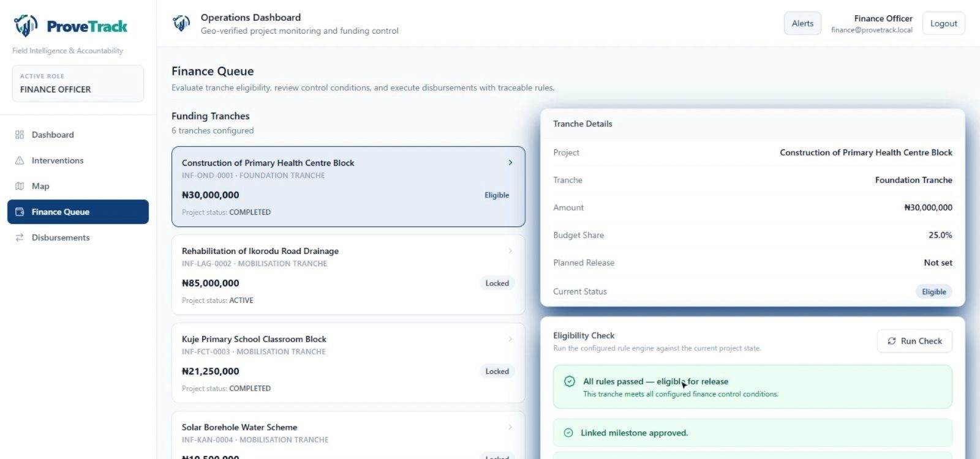
Task: Expand the Kuje Primary School chevron
Action: (510, 339)
